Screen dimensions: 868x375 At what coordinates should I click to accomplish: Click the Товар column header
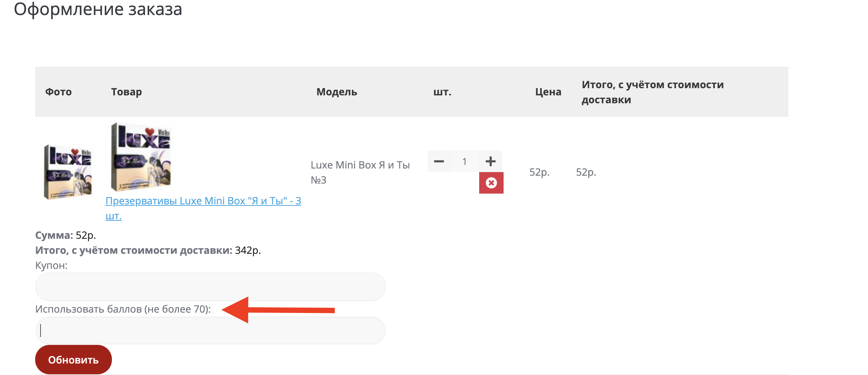pos(126,92)
